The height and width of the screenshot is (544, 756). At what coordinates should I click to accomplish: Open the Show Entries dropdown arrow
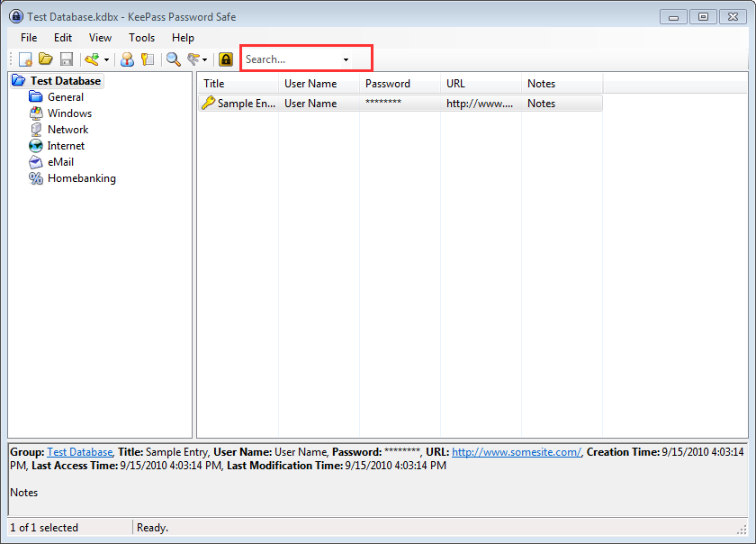pyautogui.click(x=205, y=59)
